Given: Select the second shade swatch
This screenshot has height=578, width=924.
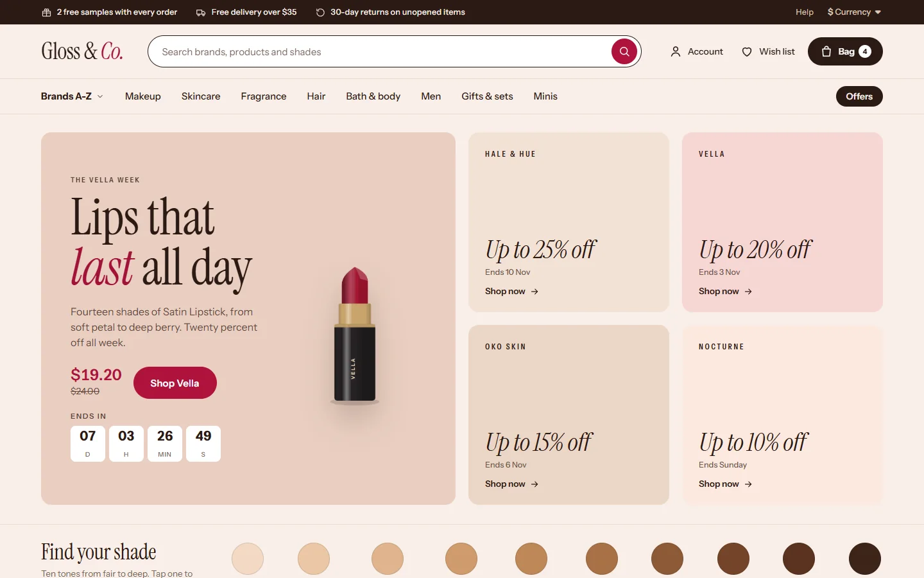Looking at the screenshot, I should click(314, 559).
